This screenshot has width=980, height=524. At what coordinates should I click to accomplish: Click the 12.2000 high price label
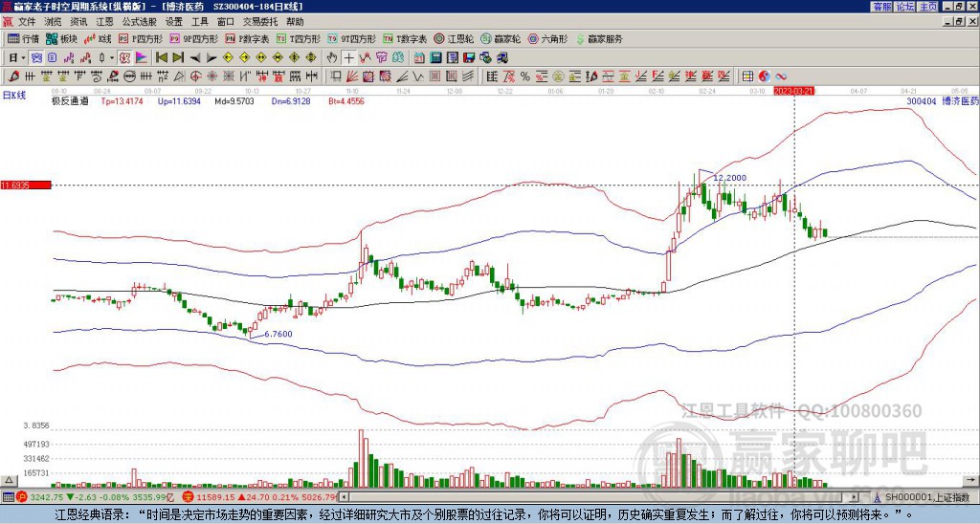click(729, 178)
